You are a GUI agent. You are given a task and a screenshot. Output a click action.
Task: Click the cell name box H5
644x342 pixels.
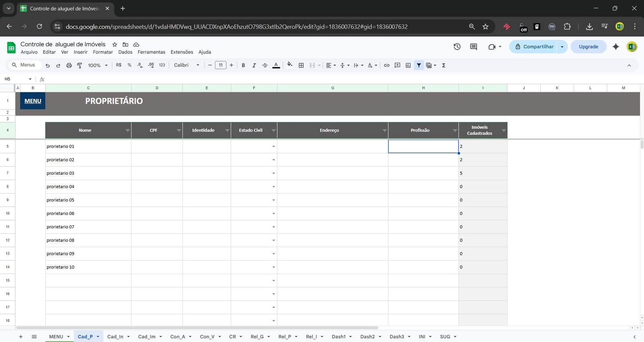click(16, 79)
